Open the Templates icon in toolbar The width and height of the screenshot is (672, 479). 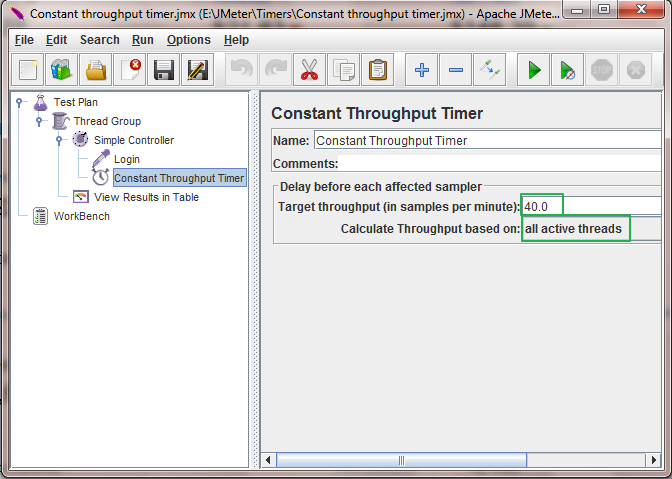click(61, 69)
